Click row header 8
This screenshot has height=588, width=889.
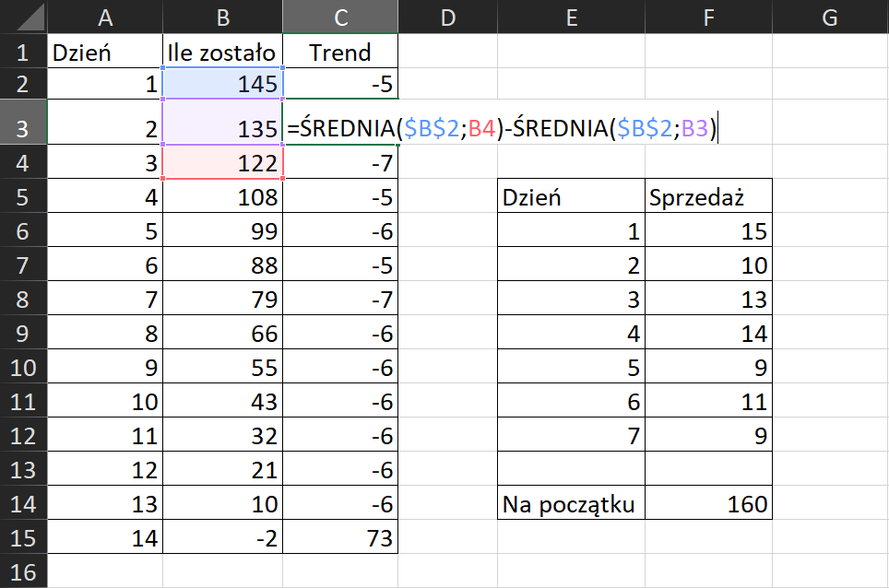pos(23,299)
